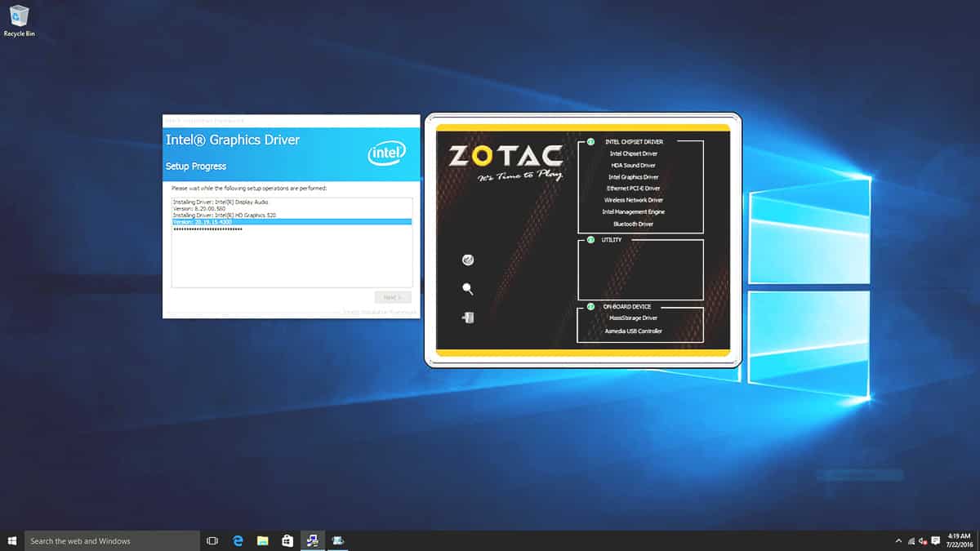Viewport: 980px width, 551px height.
Task: Install the Wireless Network Driver
Action: (633, 200)
